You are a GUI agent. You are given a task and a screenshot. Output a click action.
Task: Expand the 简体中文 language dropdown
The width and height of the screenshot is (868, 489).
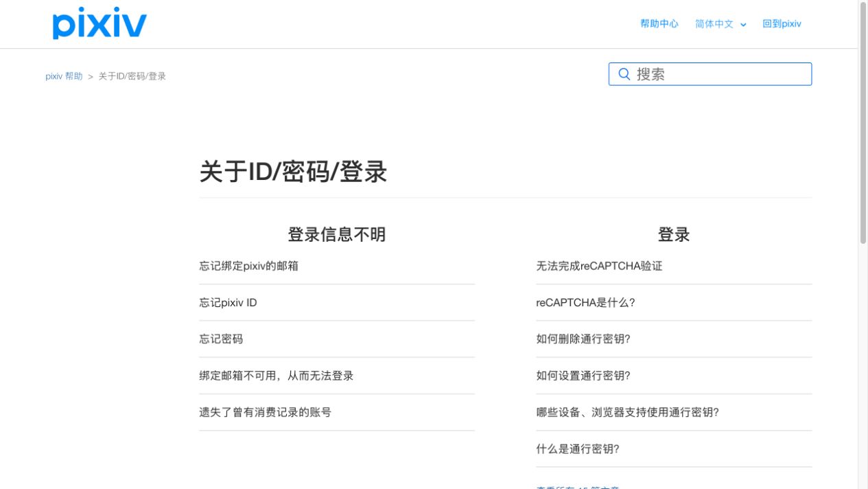(720, 24)
